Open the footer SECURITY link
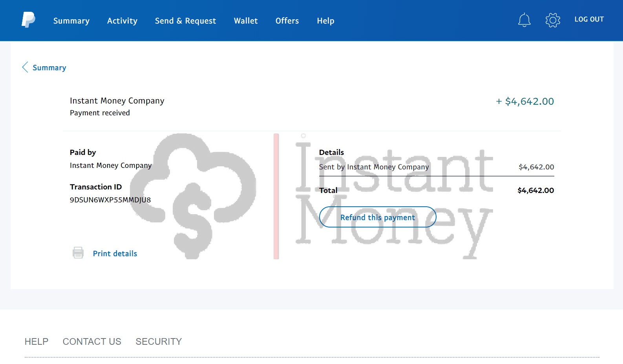The width and height of the screenshot is (623, 364). pyautogui.click(x=159, y=342)
